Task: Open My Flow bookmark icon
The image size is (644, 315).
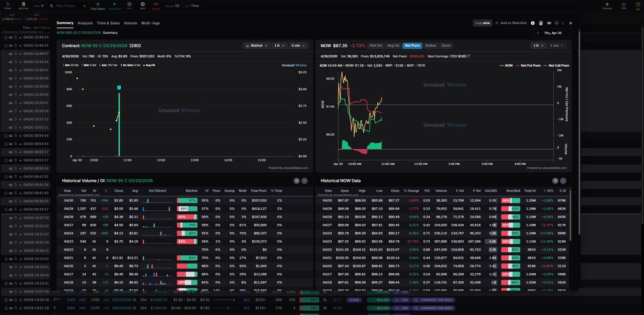Action: point(24,5)
